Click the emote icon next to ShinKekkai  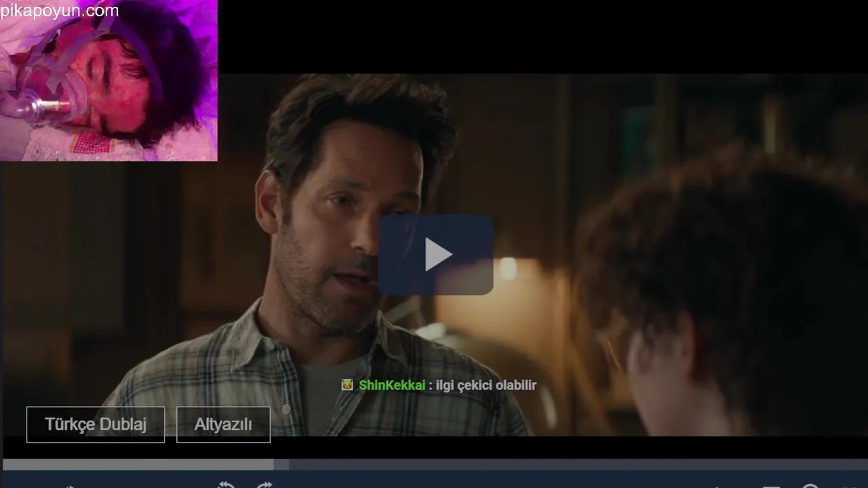[x=347, y=385]
